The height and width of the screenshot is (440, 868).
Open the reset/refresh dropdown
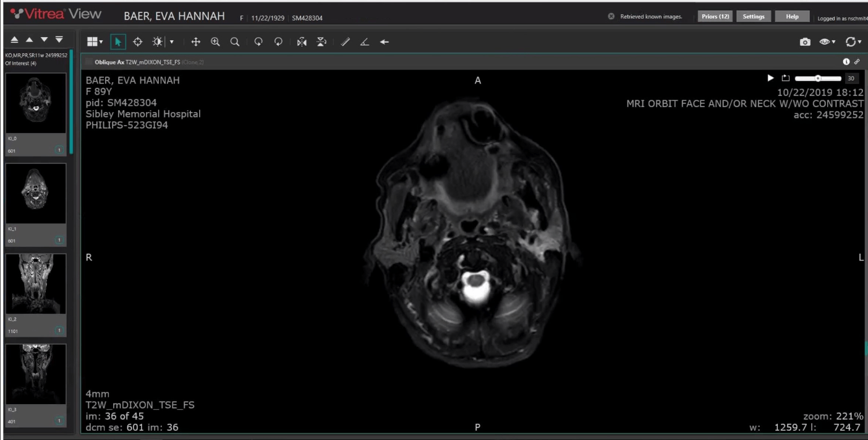[x=853, y=42]
